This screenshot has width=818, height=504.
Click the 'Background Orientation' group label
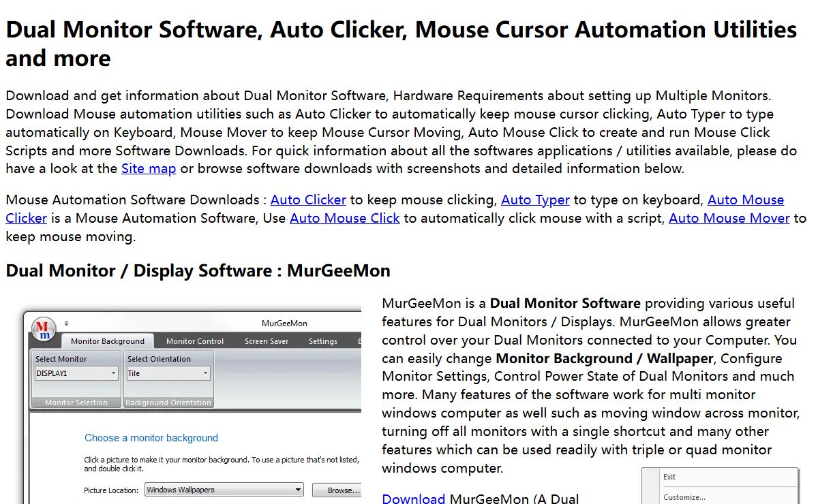click(168, 403)
